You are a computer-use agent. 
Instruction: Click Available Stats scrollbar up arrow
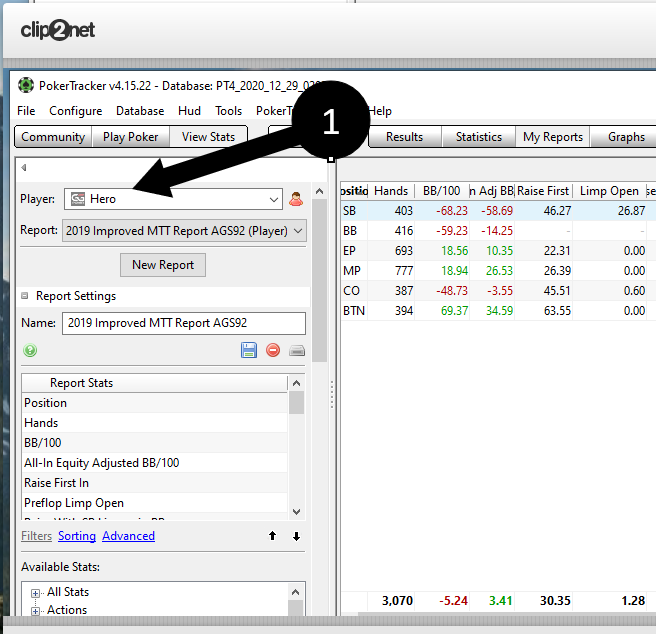[296, 592]
